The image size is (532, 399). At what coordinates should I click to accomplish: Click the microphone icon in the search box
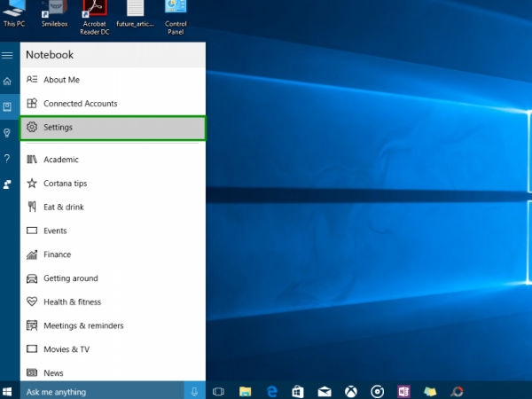(195, 392)
